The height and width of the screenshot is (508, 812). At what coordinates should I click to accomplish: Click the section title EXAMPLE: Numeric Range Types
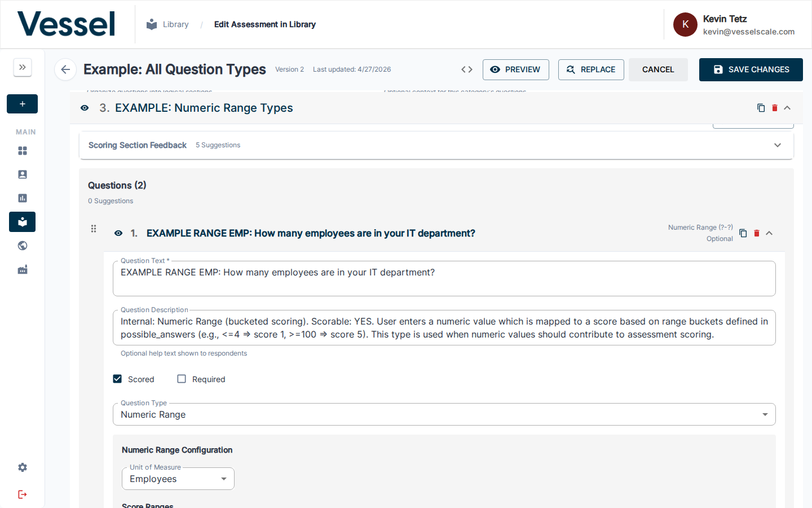point(204,108)
